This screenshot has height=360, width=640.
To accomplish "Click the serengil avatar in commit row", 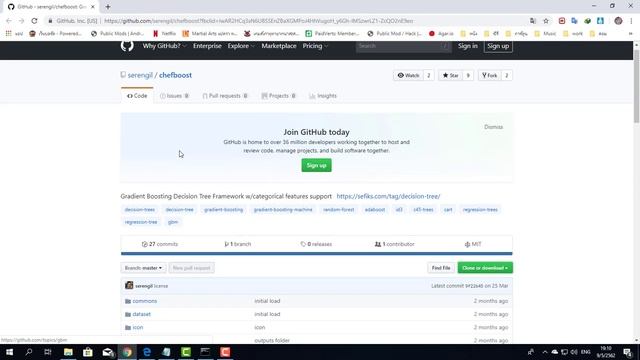I will coord(129,285).
